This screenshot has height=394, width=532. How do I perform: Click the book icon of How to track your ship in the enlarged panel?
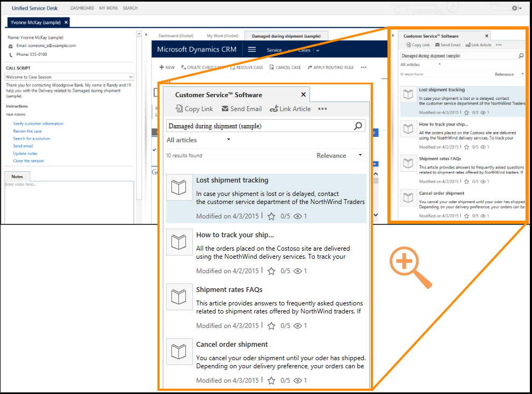pyautogui.click(x=179, y=242)
